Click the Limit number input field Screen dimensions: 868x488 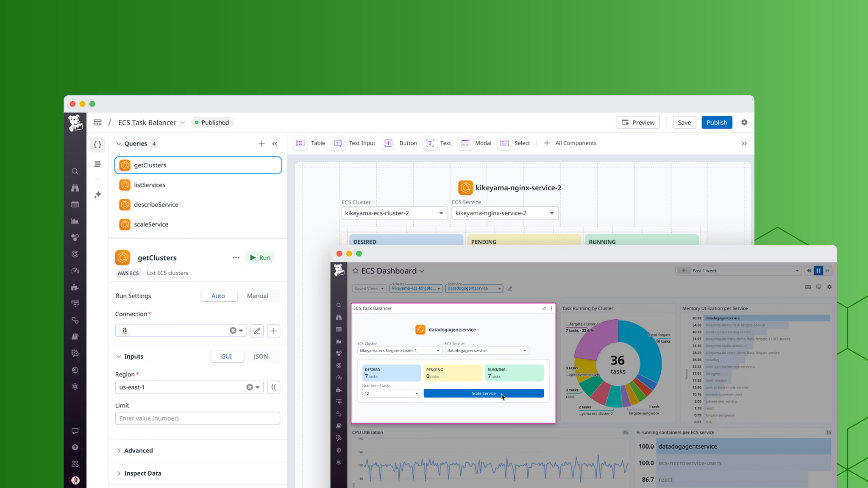(x=198, y=418)
